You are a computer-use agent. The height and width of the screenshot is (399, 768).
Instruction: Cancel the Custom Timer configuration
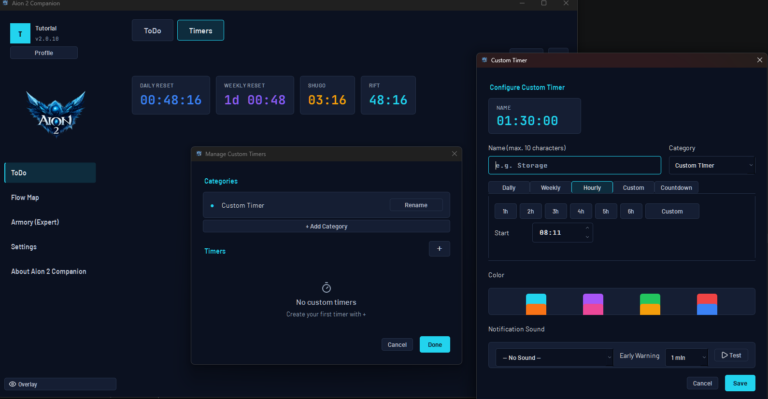(x=702, y=383)
